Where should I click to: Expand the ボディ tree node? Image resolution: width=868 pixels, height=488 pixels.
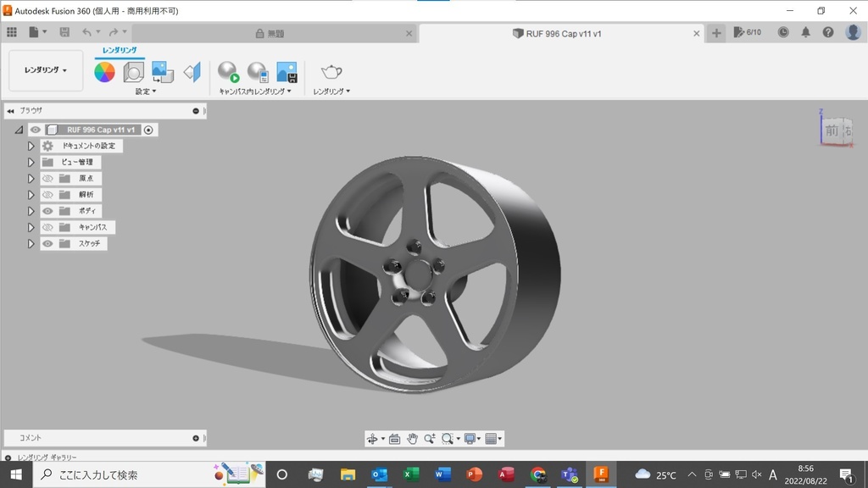click(31, 211)
